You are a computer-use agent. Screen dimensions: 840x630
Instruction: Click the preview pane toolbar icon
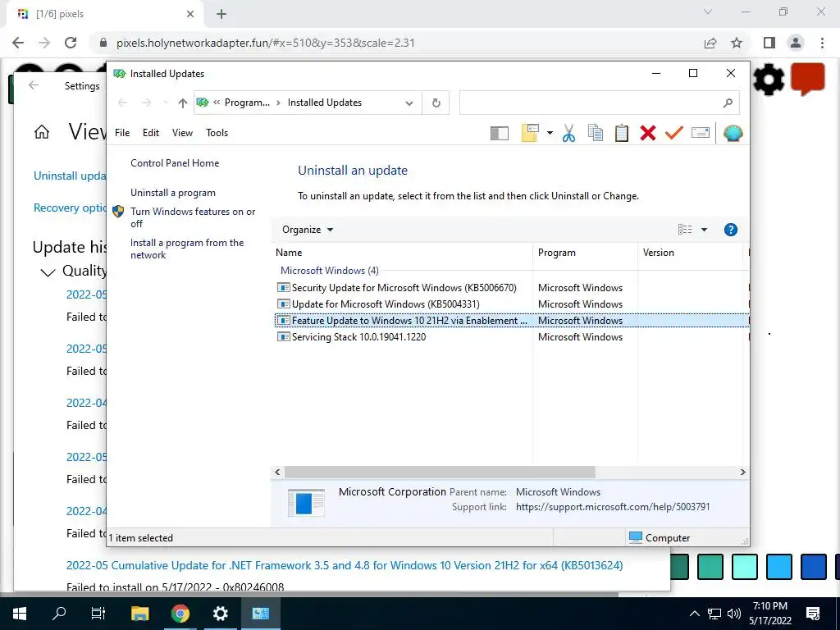(x=500, y=133)
